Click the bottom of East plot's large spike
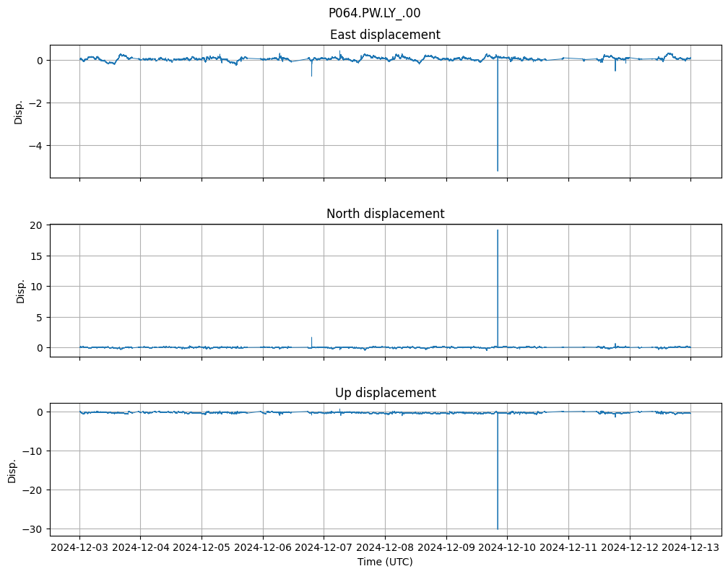Viewport: 728px width, 574px height. pos(498,170)
